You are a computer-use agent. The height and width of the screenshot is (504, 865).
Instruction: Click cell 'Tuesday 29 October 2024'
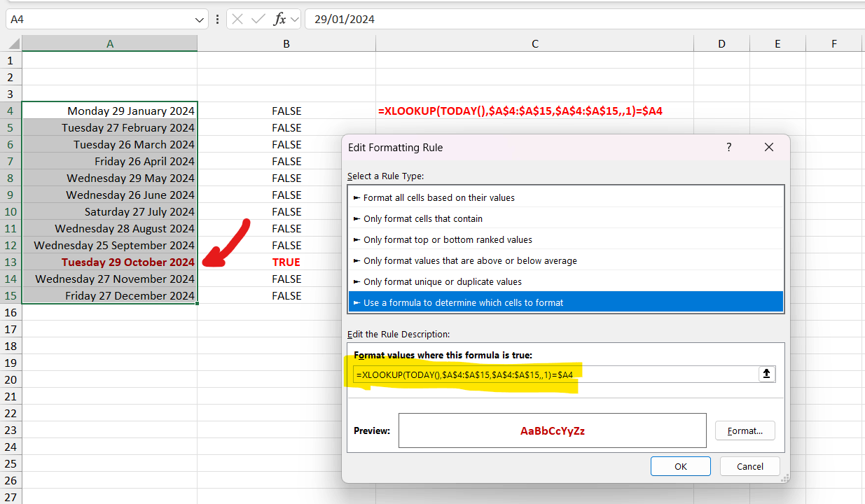point(110,262)
